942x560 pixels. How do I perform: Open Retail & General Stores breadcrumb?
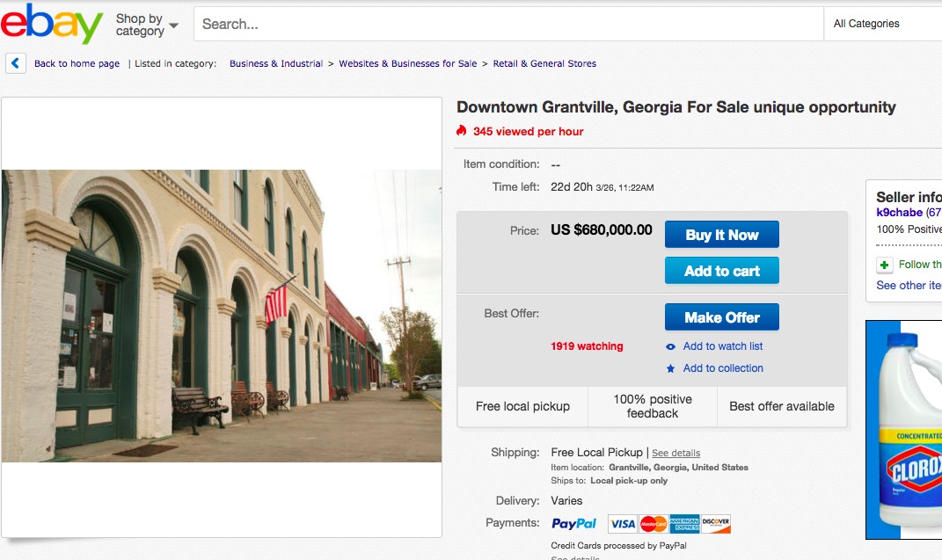click(x=544, y=63)
